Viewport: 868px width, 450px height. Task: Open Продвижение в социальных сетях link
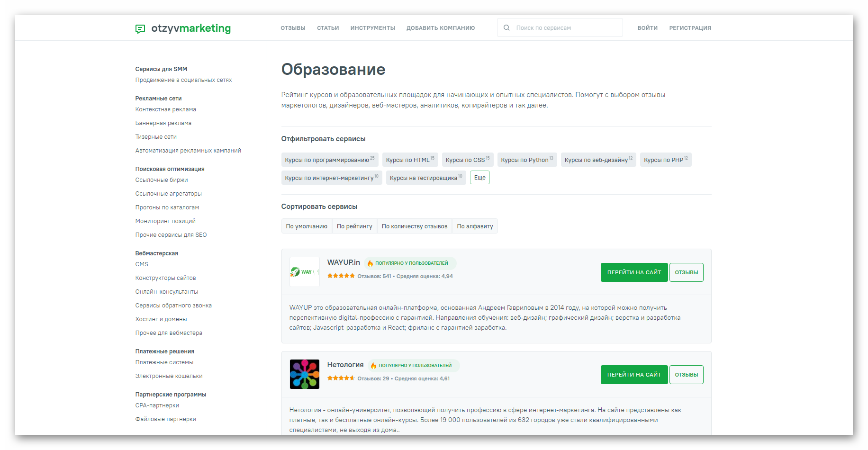pyautogui.click(x=183, y=80)
